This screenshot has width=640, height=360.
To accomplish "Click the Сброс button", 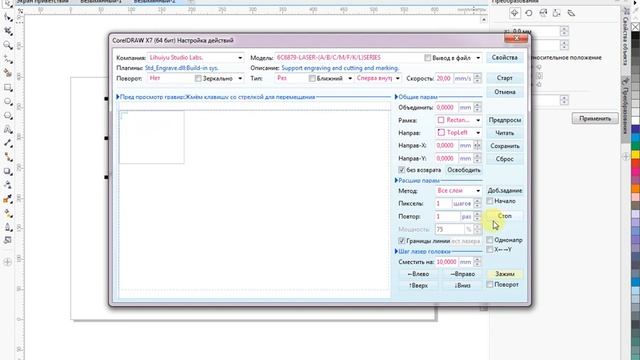I will pos(504,159).
